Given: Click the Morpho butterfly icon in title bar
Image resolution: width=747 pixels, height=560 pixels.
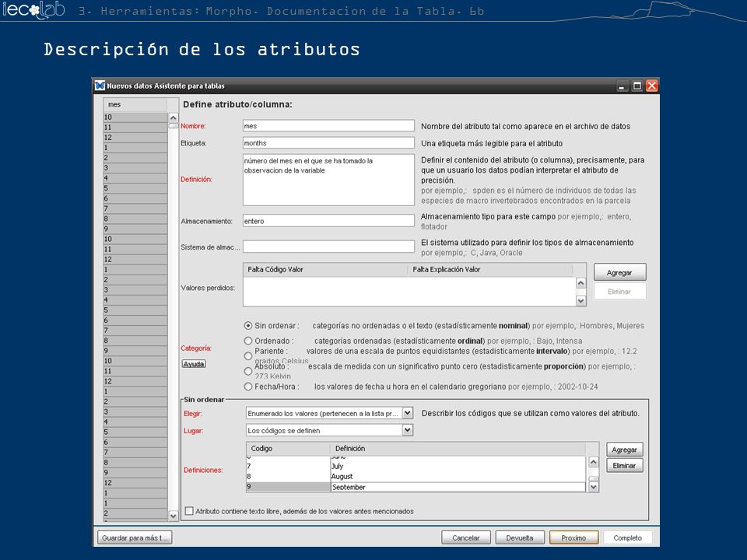Looking at the screenshot, I should pyautogui.click(x=100, y=86).
